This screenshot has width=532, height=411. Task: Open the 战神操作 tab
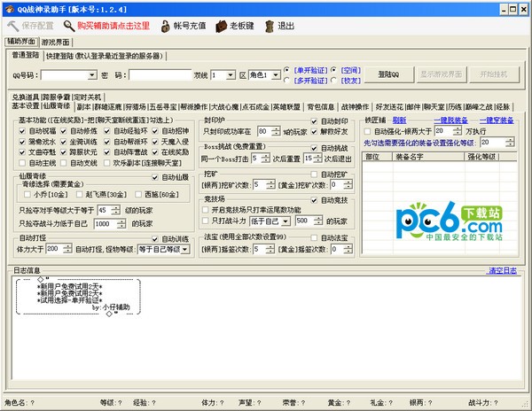355,107
